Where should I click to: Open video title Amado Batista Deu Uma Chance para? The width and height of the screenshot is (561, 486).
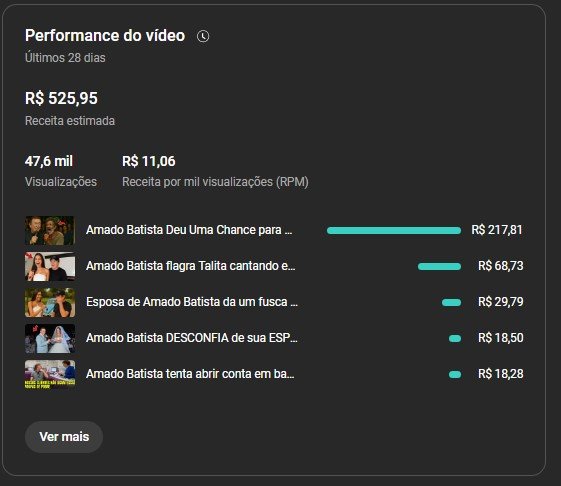click(x=189, y=230)
